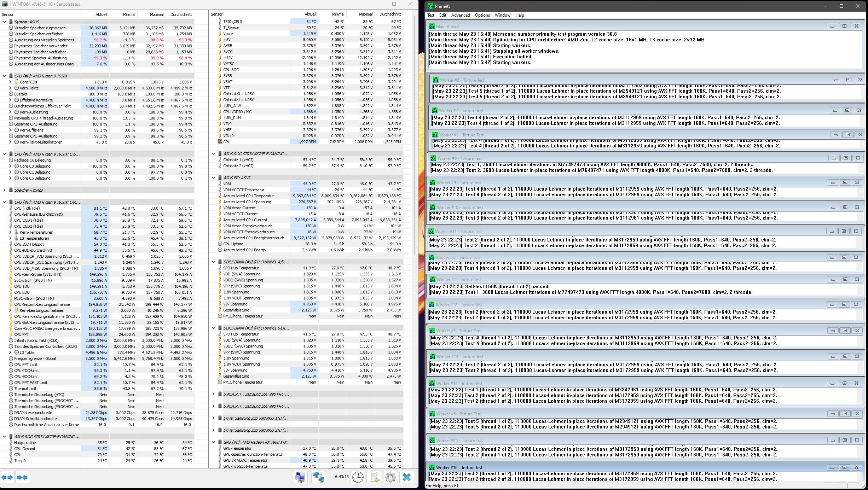Expand the Speicher-Timings group
Image resolution: width=868 pixels, height=490 pixels.
[5, 190]
